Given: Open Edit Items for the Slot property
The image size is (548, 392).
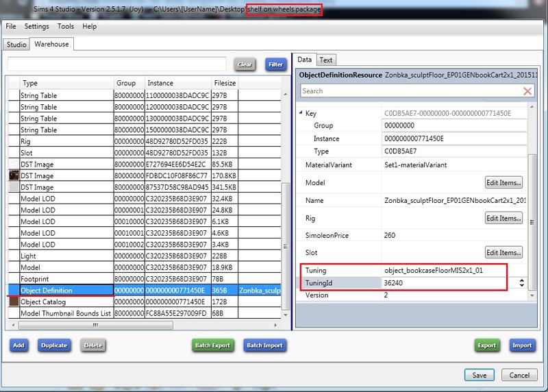Looking at the screenshot, I should pos(503,253).
